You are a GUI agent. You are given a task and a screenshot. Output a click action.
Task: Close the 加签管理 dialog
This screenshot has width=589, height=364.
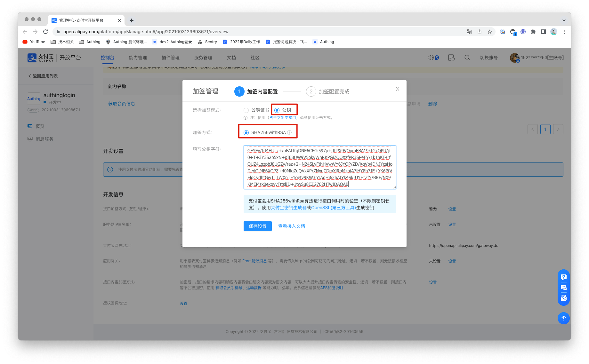pos(397,89)
